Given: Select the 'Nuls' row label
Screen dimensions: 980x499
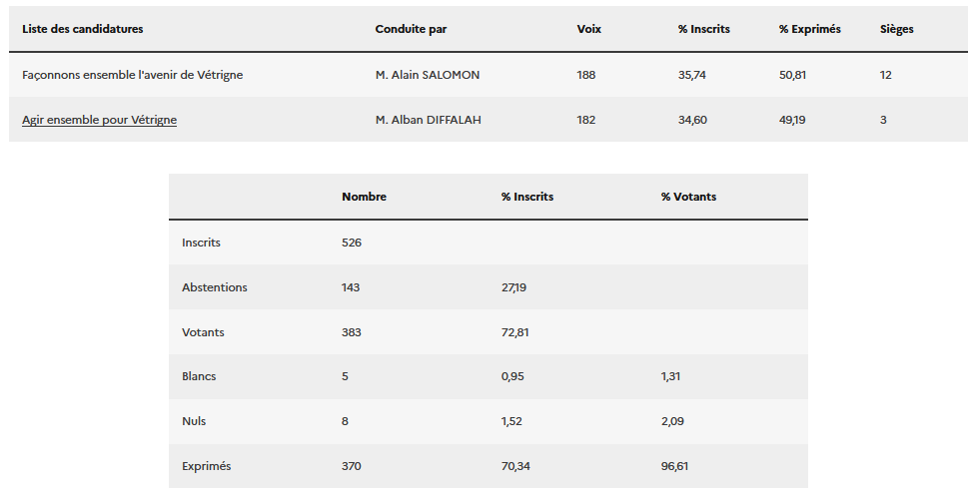Looking at the screenshot, I should pos(194,421).
